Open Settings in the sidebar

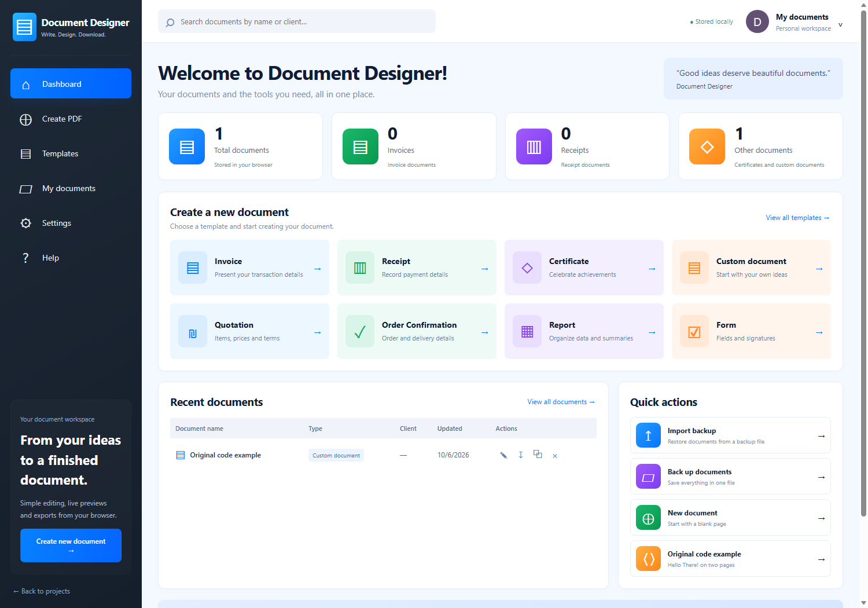[71, 223]
